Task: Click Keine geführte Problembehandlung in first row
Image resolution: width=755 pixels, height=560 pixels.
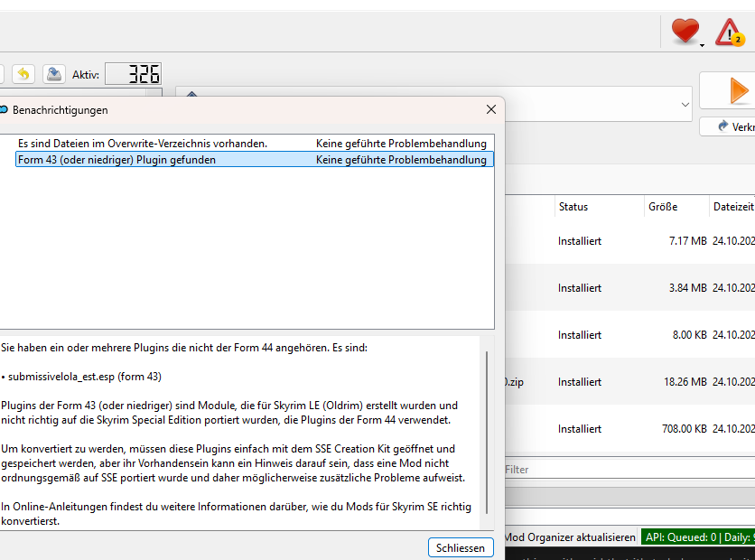Action: pos(401,144)
